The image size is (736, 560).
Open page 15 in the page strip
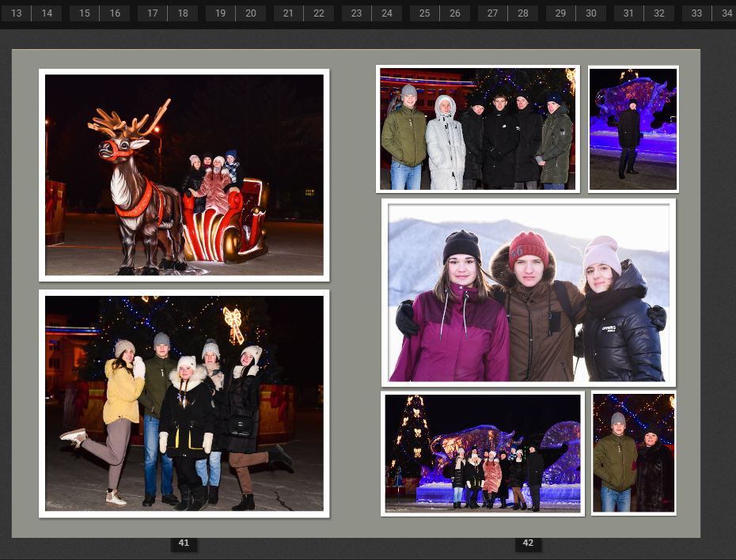click(x=85, y=13)
